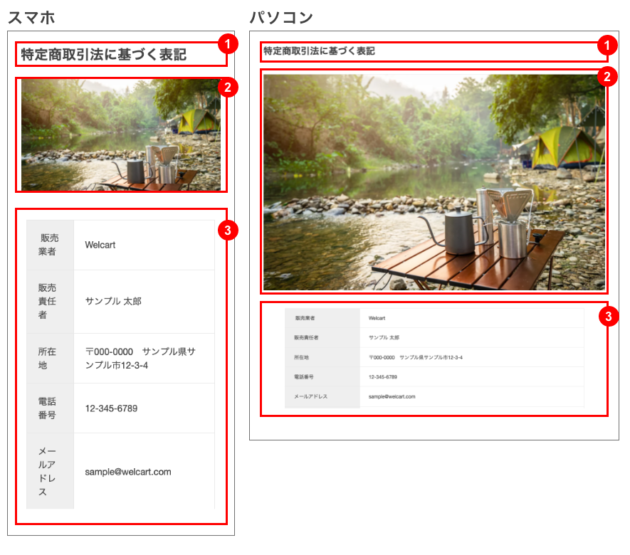Select the 販売責任者 label in the PC table
Screen dimensions: 630x555
pos(307,338)
